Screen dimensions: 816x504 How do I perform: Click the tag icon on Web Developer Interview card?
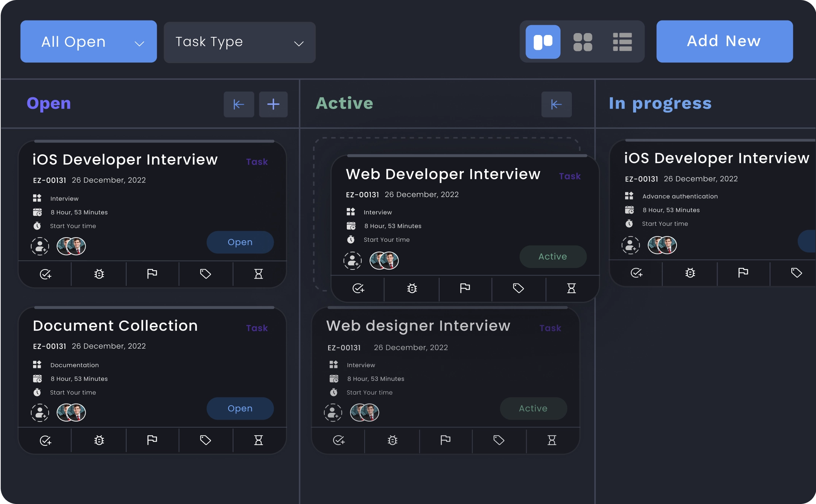point(519,289)
